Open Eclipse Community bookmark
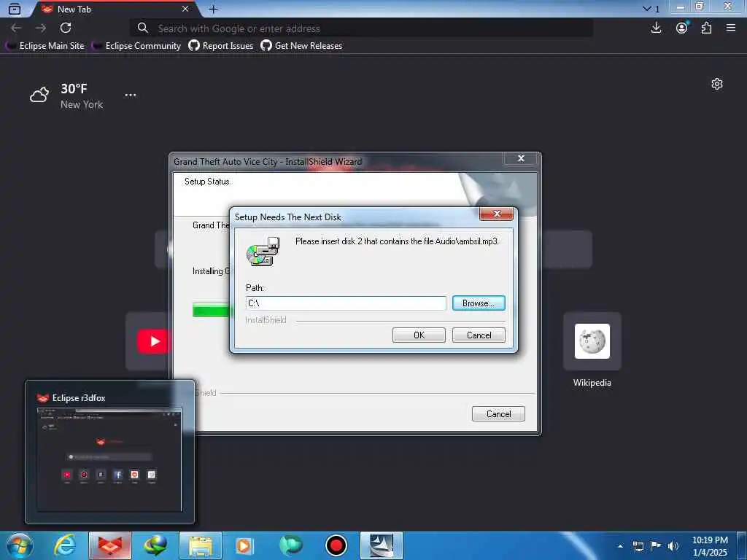 pyautogui.click(x=136, y=46)
